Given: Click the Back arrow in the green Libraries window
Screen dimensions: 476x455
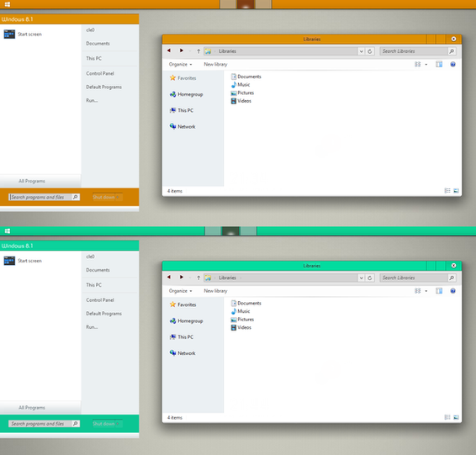Looking at the screenshot, I should (169, 278).
